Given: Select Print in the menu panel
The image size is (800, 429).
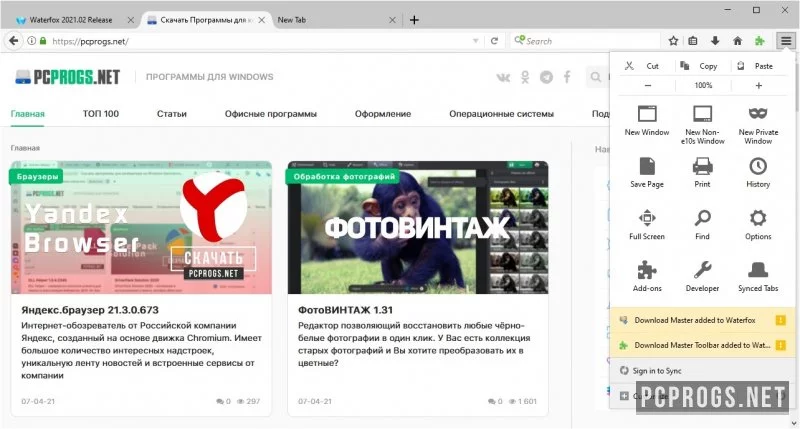Looking at the screenshot, I should pos(703,173).
